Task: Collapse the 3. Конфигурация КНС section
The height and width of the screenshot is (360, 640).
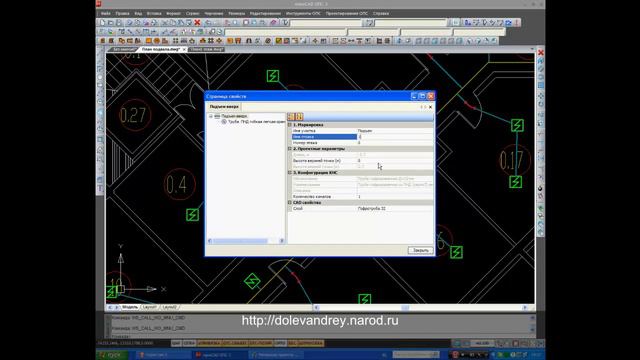Action: (290, 173)
